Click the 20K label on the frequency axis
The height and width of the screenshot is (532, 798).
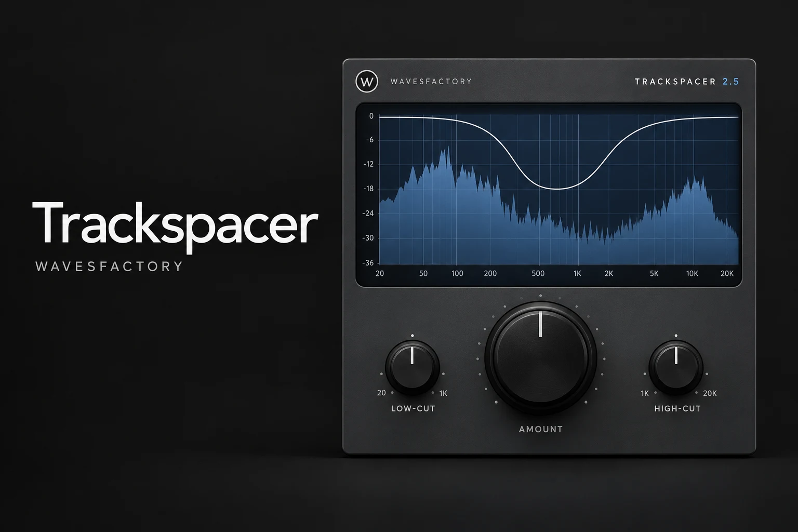pyautogui.click(x=727, y=273)
